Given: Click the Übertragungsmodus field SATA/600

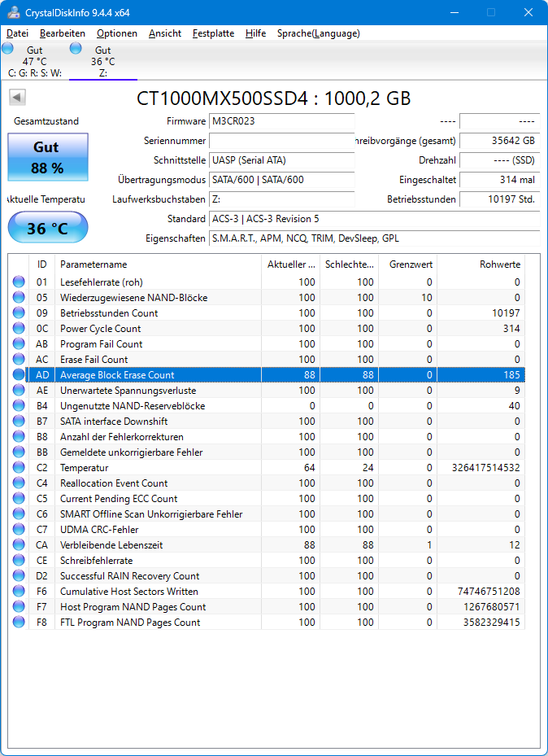Looking at the screenshot, I should 281,180.
